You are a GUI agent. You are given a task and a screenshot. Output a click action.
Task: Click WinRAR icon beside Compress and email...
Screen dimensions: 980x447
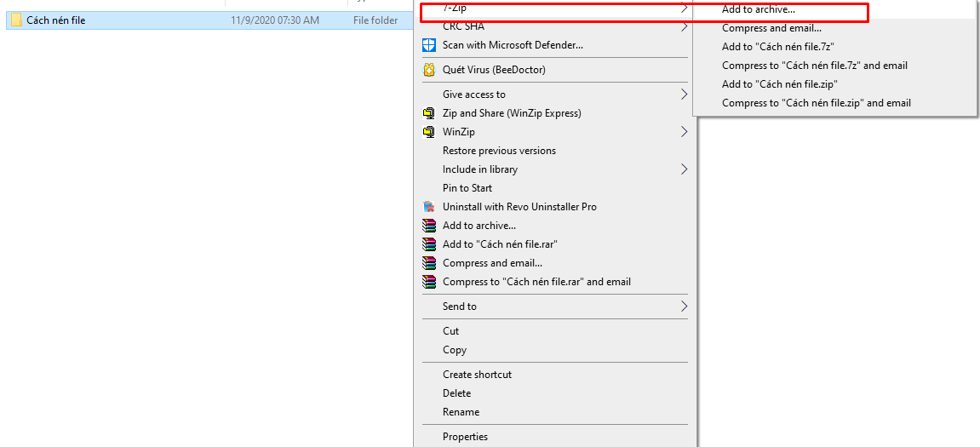tap(429, 263)
